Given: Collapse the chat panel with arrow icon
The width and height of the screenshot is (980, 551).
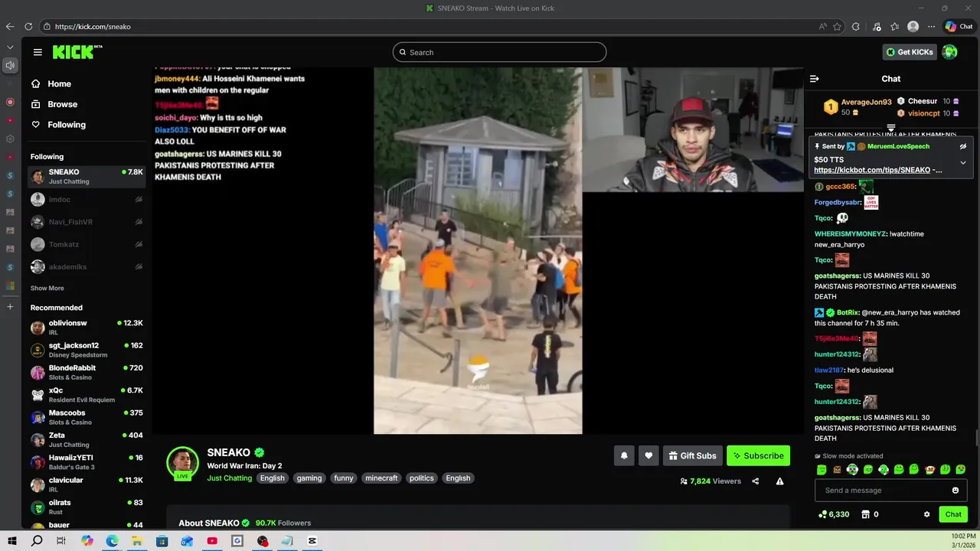Looking at the screenshot, I should (815, 79).
